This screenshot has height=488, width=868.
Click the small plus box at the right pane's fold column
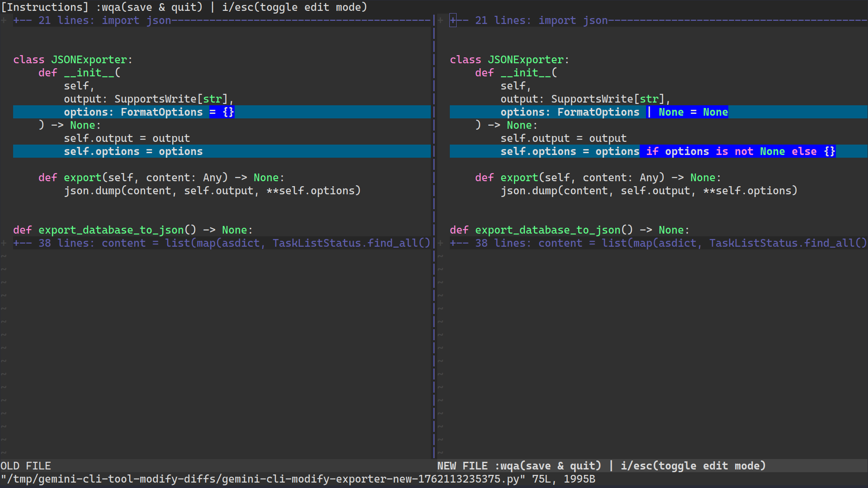(x=453, y=20)
